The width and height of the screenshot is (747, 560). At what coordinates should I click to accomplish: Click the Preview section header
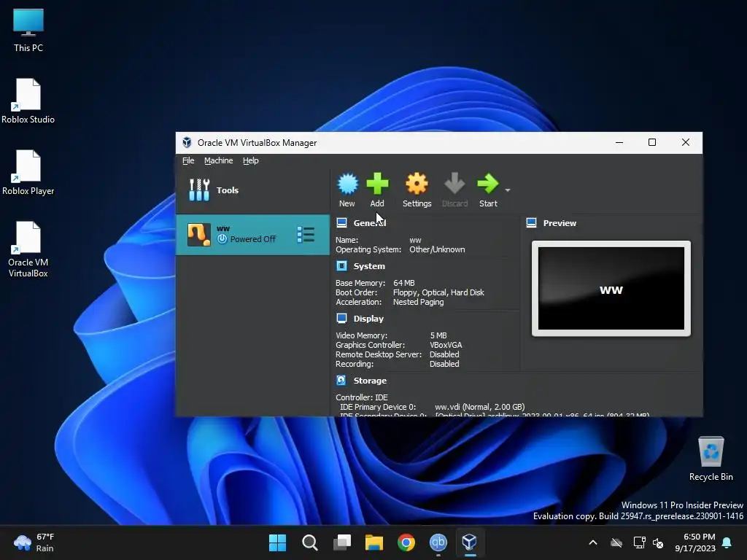click(560, 223)
